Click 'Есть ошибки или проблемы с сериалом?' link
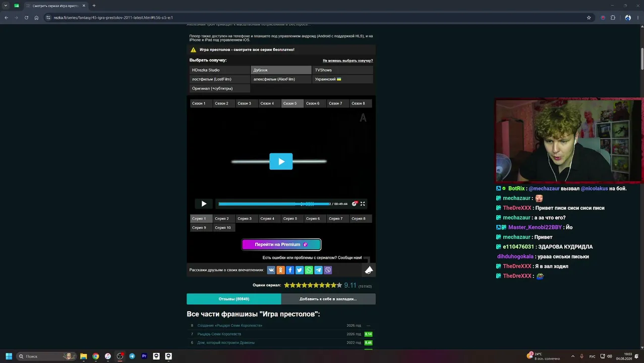Screen dimensions: 644x363 pos(312,258)
